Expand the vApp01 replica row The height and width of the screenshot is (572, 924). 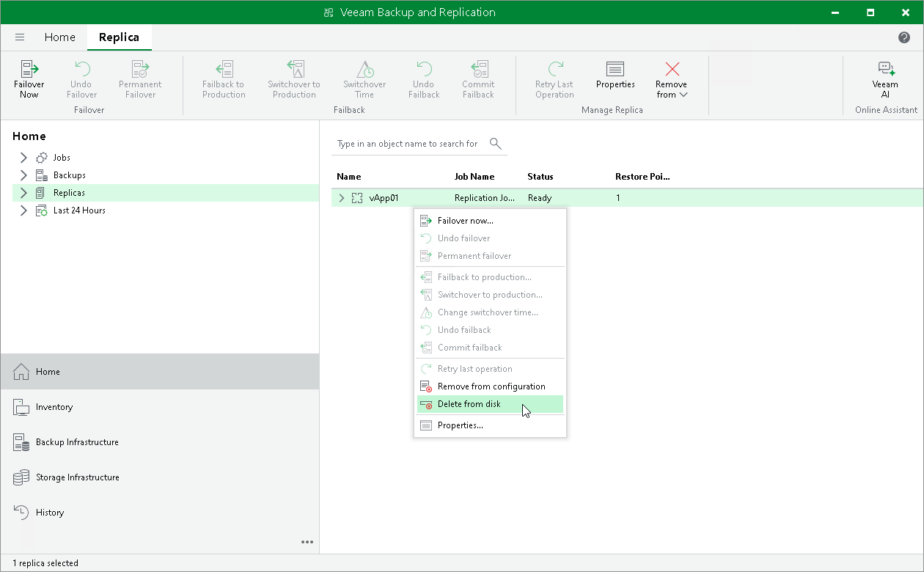341,198
